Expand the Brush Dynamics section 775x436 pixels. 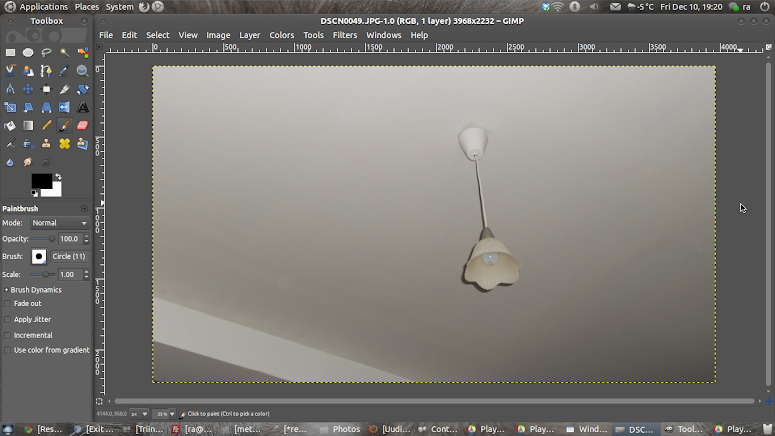pos(6,290)
